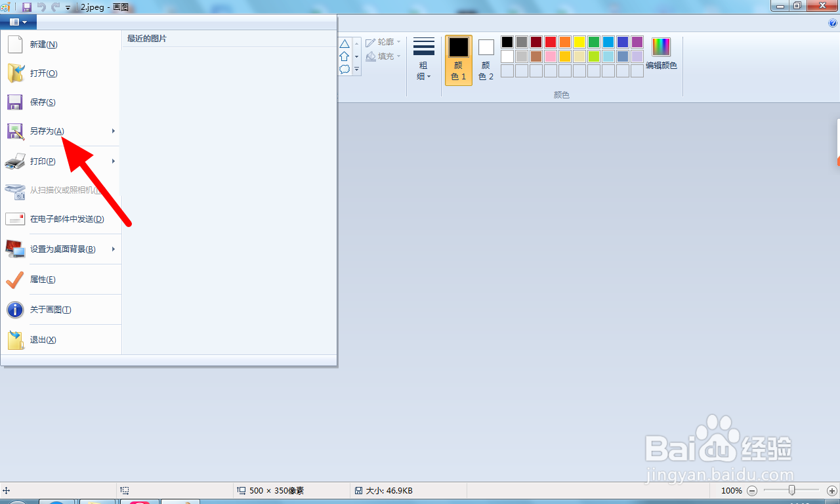Expand the 另存为 submenu arrow
The width and height of the screenshot is (840, 504).
[114, 131]
